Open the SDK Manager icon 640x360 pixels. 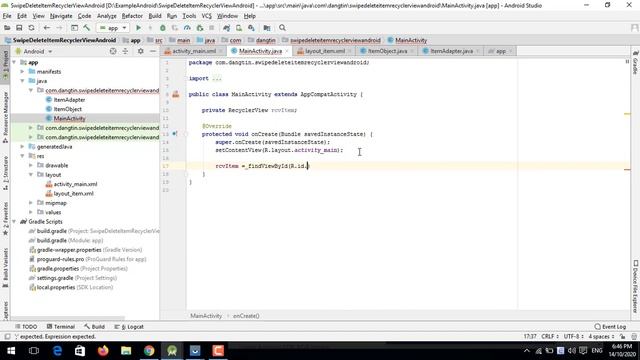[251, 28]
